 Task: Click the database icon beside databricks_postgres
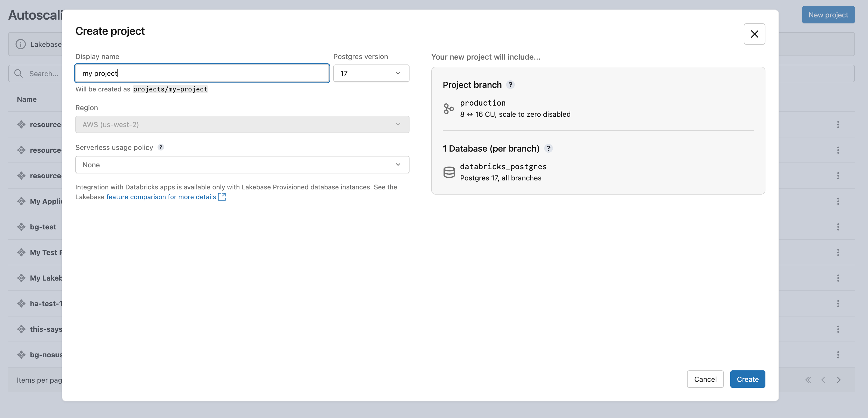click(x=449, y=172)
